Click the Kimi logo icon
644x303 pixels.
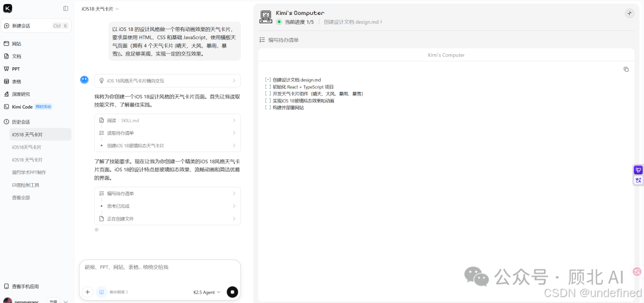pyautogui.click(x=8, y=8)
